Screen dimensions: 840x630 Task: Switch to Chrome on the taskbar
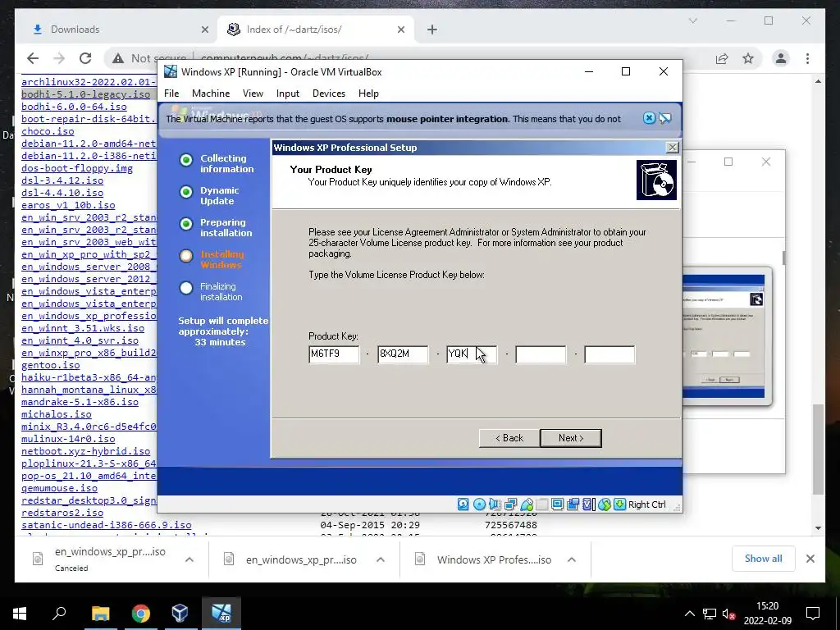point(141,614)
